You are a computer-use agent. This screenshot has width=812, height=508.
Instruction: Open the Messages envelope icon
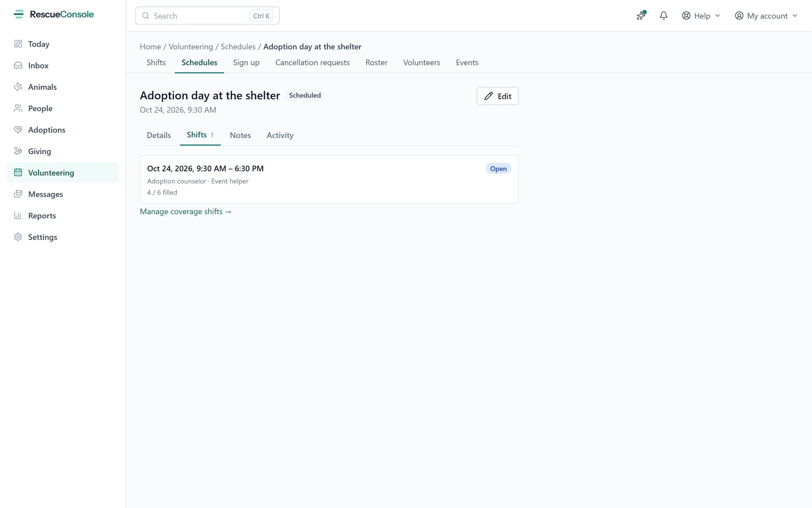(x=18, y=194)
